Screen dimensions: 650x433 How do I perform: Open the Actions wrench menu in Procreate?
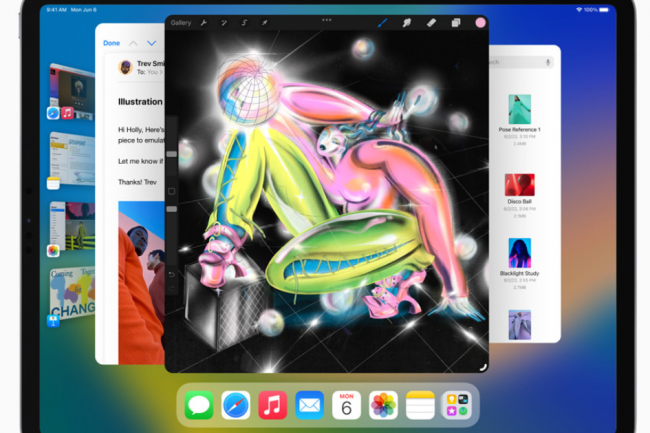[x=204, y=23]
